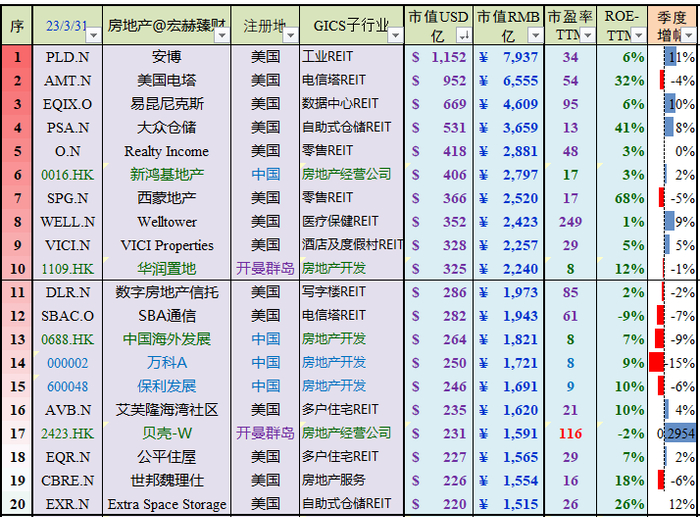Select USD market cap cell 952
700x517 pixels.
(x=439, y=81)
